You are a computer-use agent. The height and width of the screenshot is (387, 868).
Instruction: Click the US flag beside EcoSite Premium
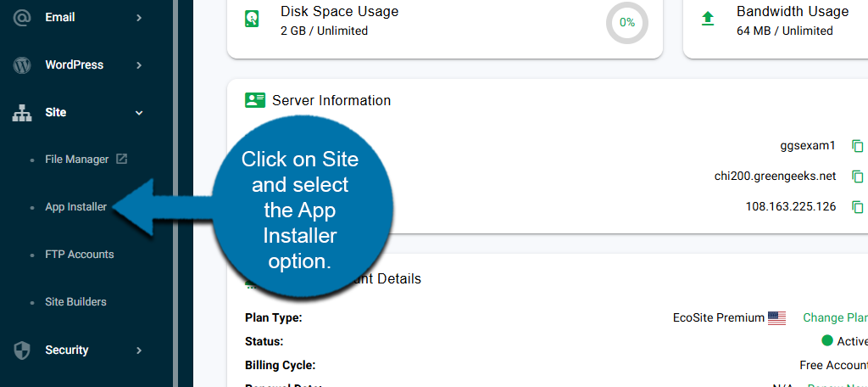[x=776, y=318]
